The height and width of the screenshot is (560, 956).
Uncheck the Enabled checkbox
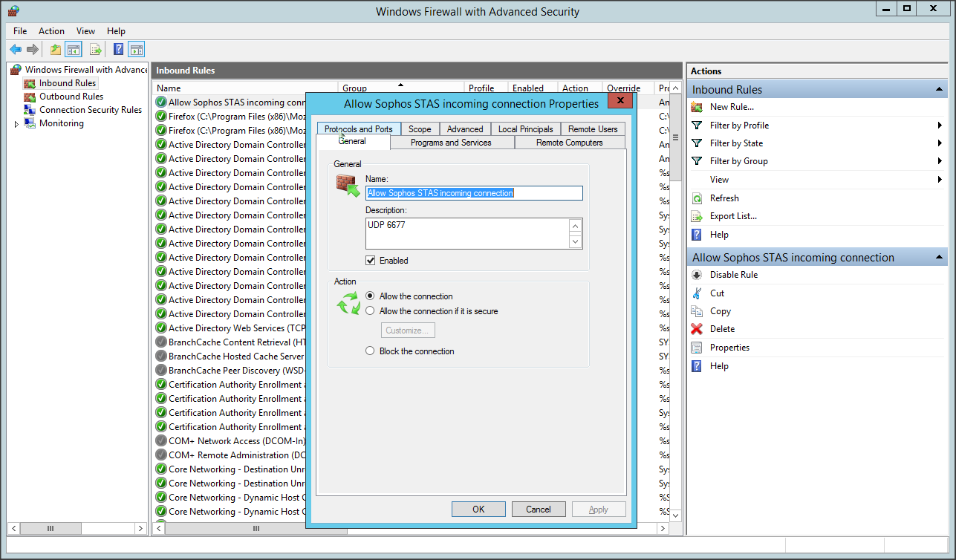tap(370, 261)
